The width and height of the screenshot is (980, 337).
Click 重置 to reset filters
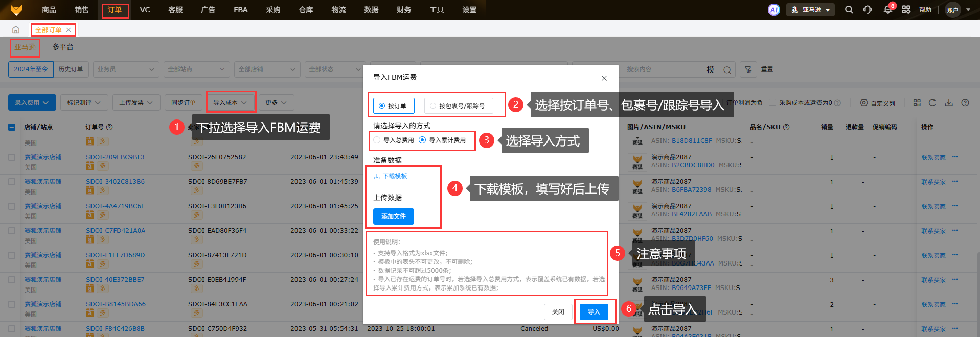[x=767, y=69]
